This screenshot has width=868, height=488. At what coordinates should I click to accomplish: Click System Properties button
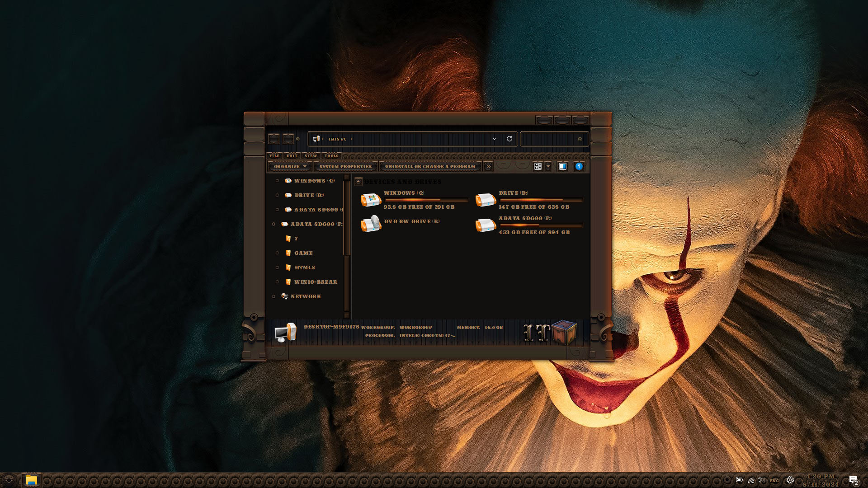click(x=345, y=166)
